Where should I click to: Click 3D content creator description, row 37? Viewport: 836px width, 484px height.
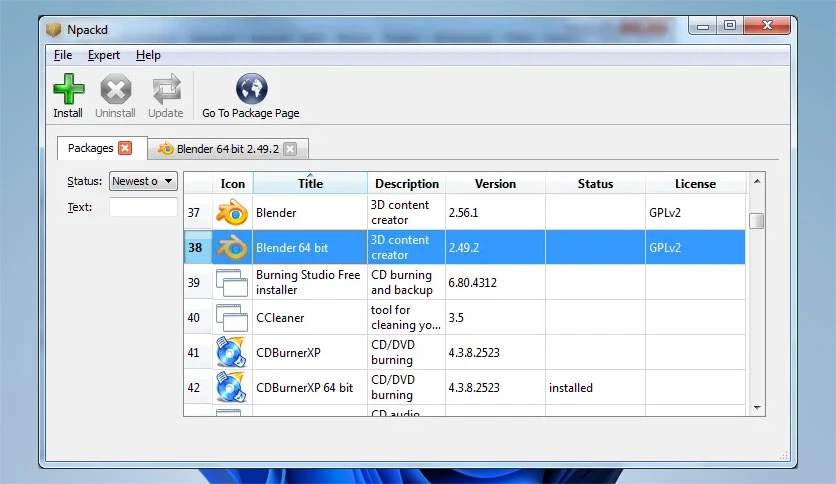click(407, 212)
